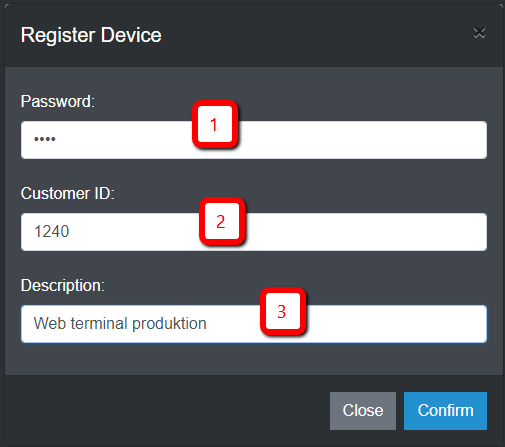This screenshot has width=505, height=447.
Task: Select the red annotation marker 3
Action: coord(283,311)
